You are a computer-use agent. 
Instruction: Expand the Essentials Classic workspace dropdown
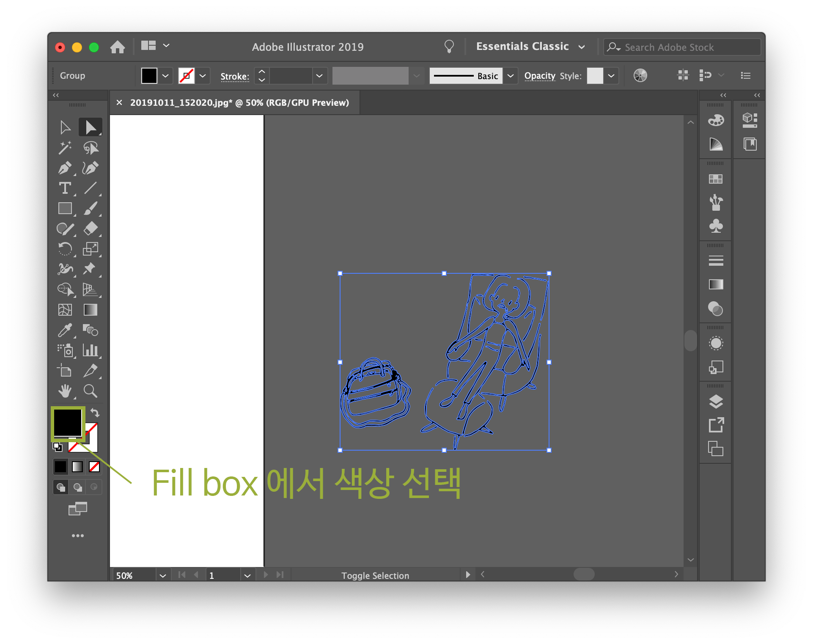pos(582,47)
